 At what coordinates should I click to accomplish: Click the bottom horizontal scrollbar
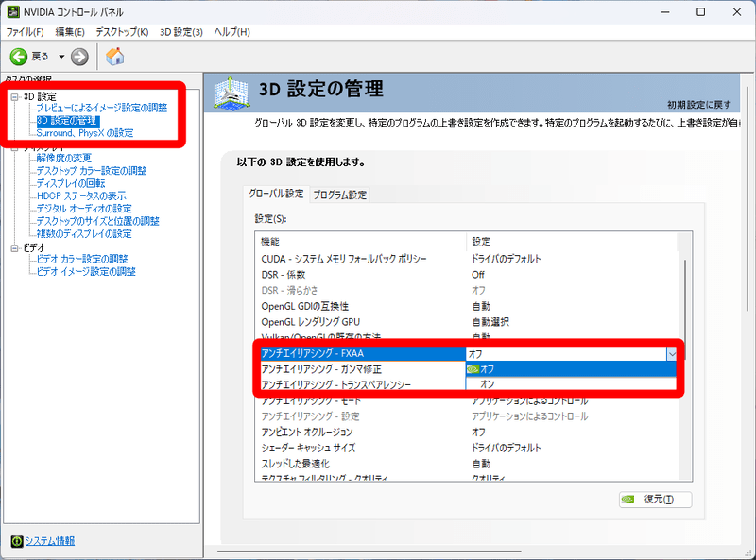click(369, 551)
